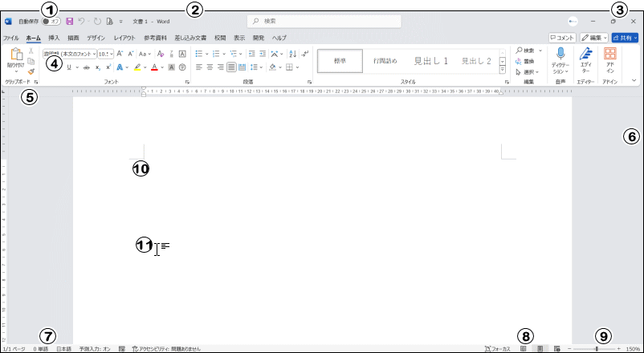Center align the paragraph
This screenshot has width=644, height=353.
coord(210,67)
